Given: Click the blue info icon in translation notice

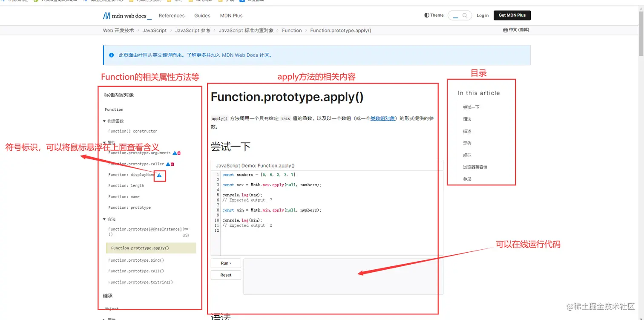Looking at the screenshot, I should point(112,55).
